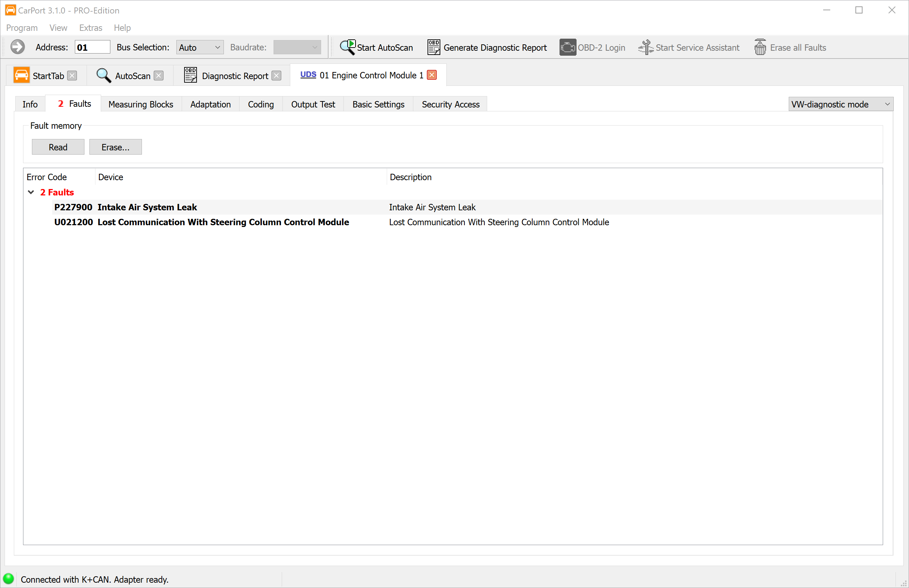This screenshot has width=909, height=588.
Task: Click the orange car StartTab icon
Action: tap(21, 75)
